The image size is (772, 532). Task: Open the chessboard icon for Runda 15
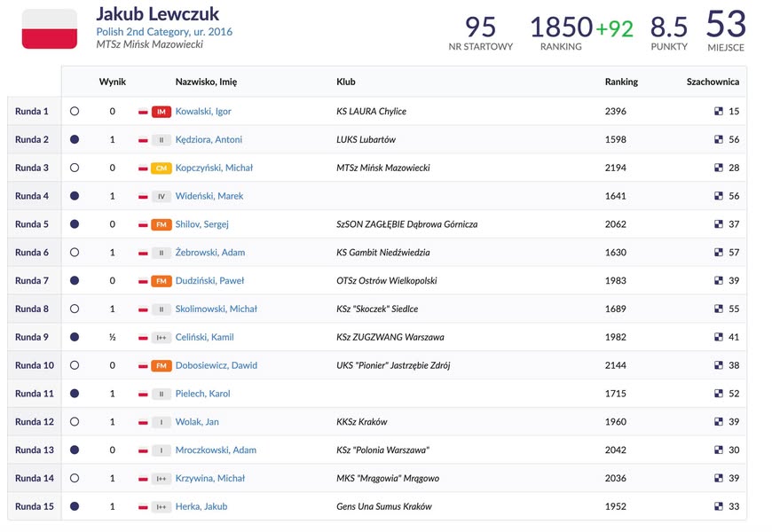coord(719,506)
